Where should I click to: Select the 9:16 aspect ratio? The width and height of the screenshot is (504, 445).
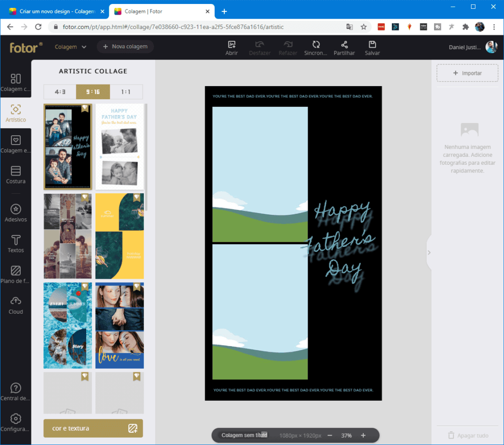pyautogui.click(x=93, y=92)
